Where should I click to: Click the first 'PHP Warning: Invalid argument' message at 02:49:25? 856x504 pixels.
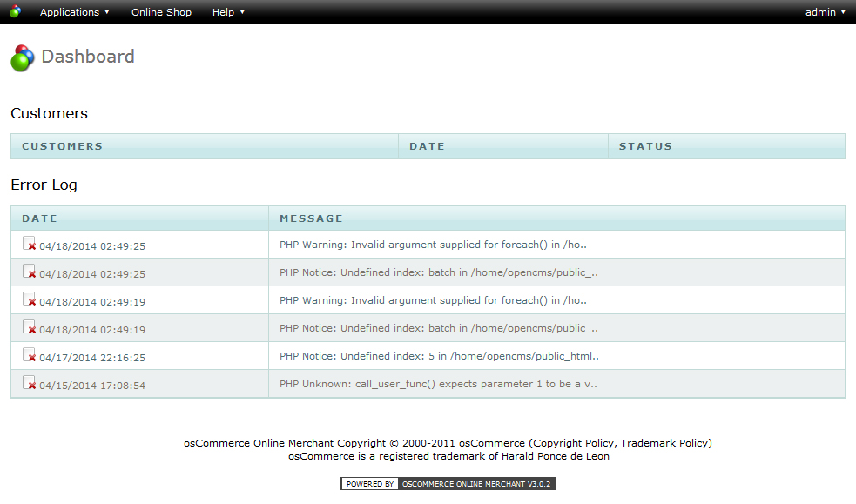click(433, 245)
